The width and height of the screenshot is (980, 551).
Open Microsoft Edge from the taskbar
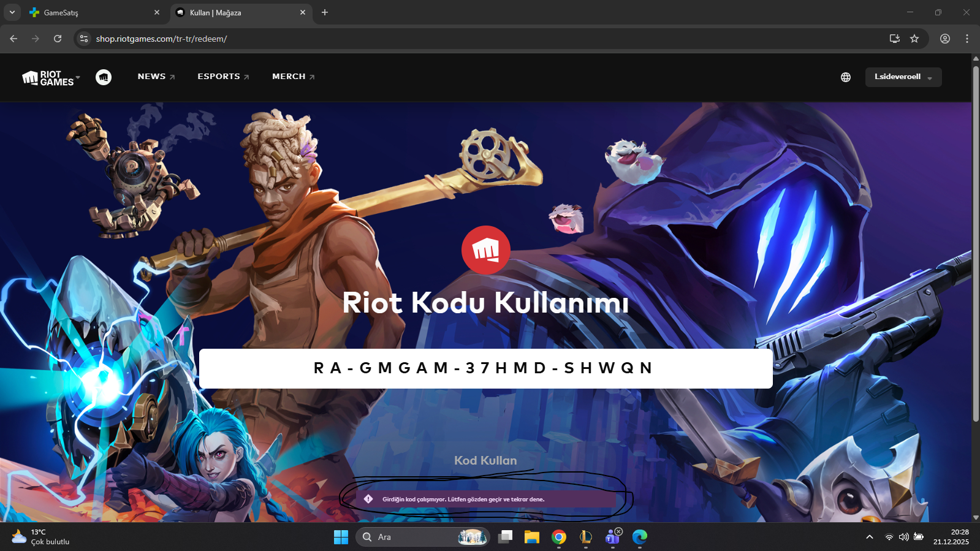pyautogui.click(x=640, y=537)
